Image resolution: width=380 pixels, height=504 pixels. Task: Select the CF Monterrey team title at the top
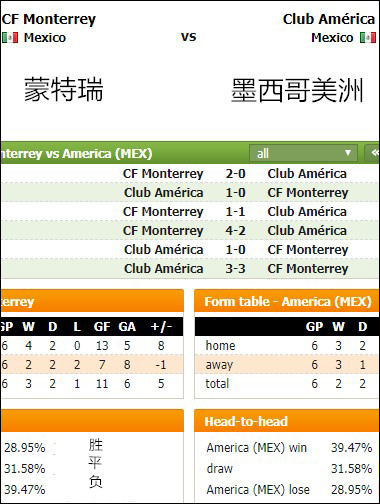(x=49, y=19)
